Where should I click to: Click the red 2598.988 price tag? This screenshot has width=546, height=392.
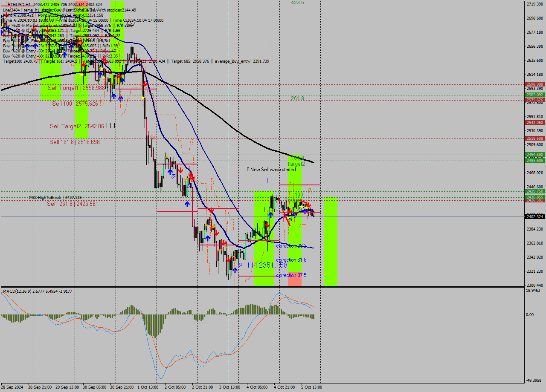[535, 84]
